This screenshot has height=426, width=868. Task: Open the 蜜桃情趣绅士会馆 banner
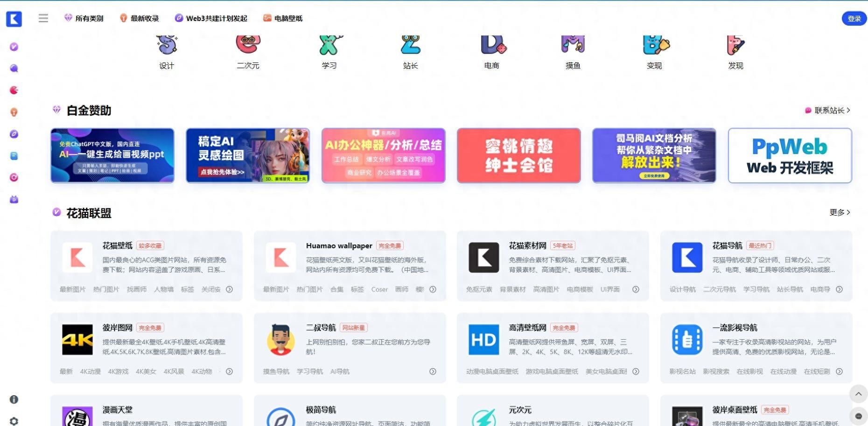point(519,155)
